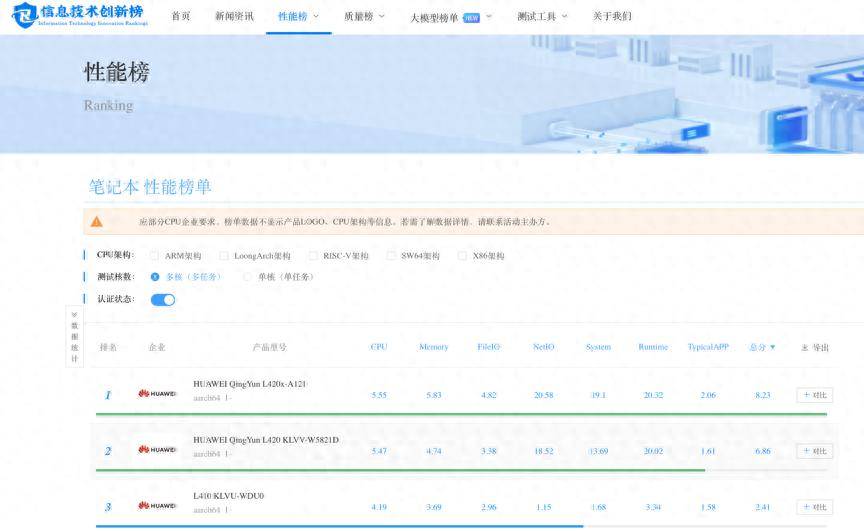Click total score 8.23 in rank 1 row

(x=763, y=395)
